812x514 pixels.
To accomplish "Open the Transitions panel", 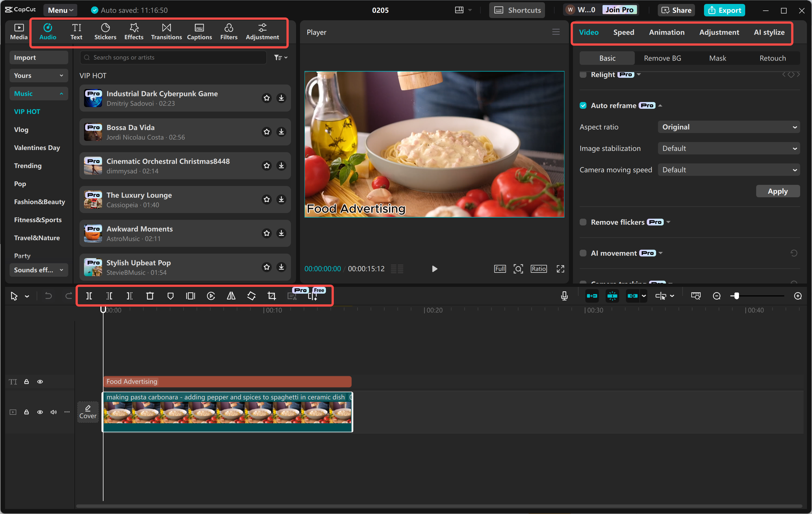I will coord(166,31).
